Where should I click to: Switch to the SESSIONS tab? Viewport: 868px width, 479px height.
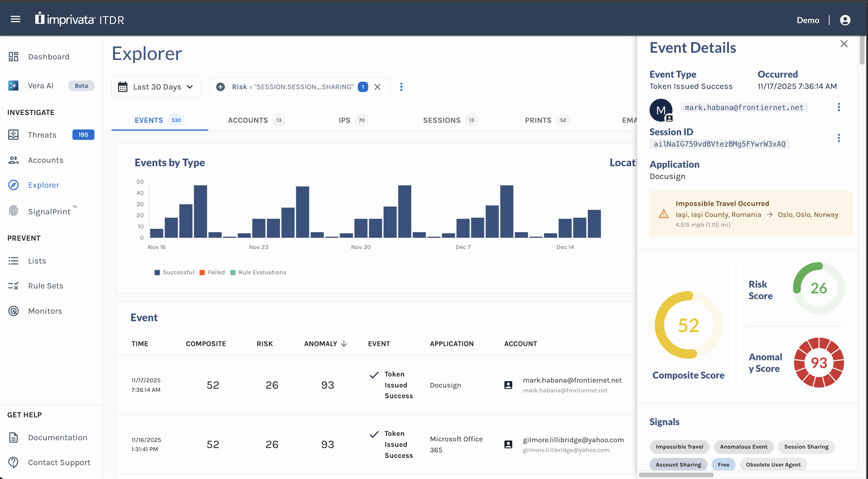click(x=442, y=120)
